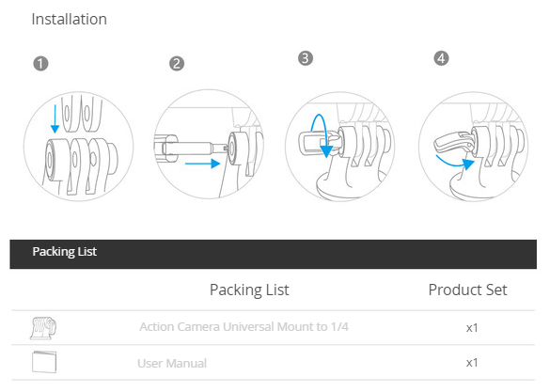The image size is (550, 392).
Task: Click the user manual booklet icon
Action: point(44,362)
